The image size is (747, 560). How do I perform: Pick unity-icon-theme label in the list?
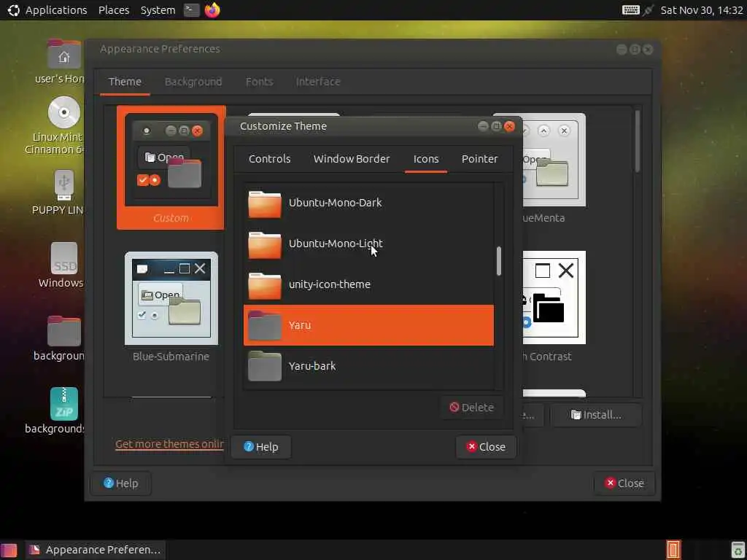click(329, 284)
